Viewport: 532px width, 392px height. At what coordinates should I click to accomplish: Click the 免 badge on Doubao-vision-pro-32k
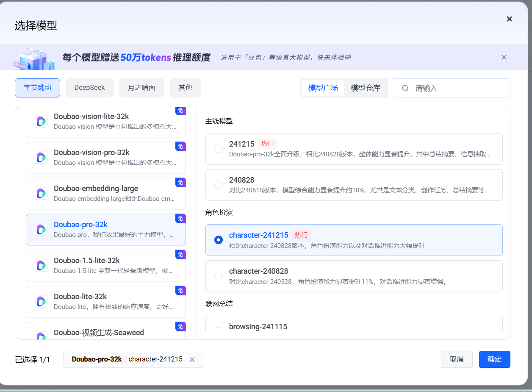[x=181, y=147]
